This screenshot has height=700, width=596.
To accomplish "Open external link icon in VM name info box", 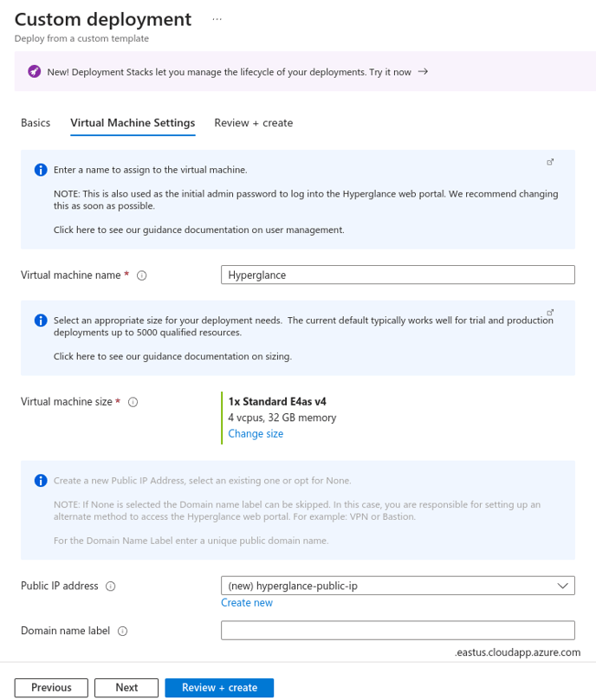I will click(550, 162).
